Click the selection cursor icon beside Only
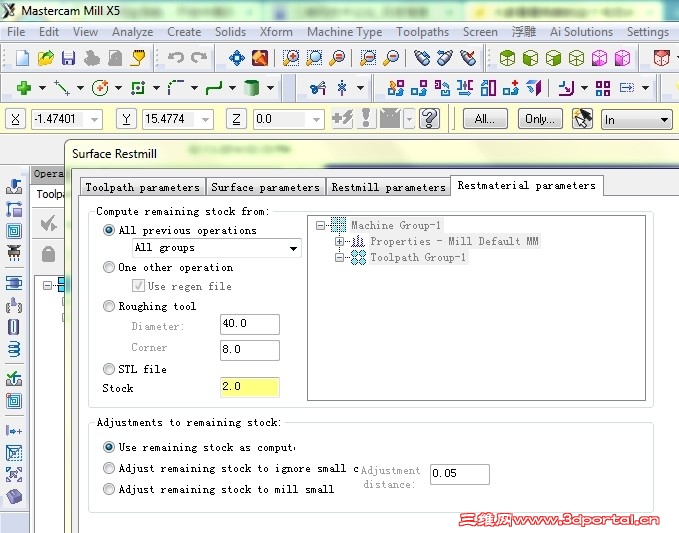The width and height of the screenshot is (679, 533). point(582,119)
